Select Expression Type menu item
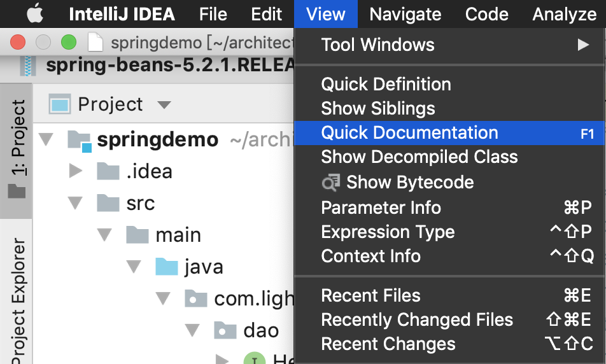Viewport: 606px width, 364px height. click(x=449, y=232)
